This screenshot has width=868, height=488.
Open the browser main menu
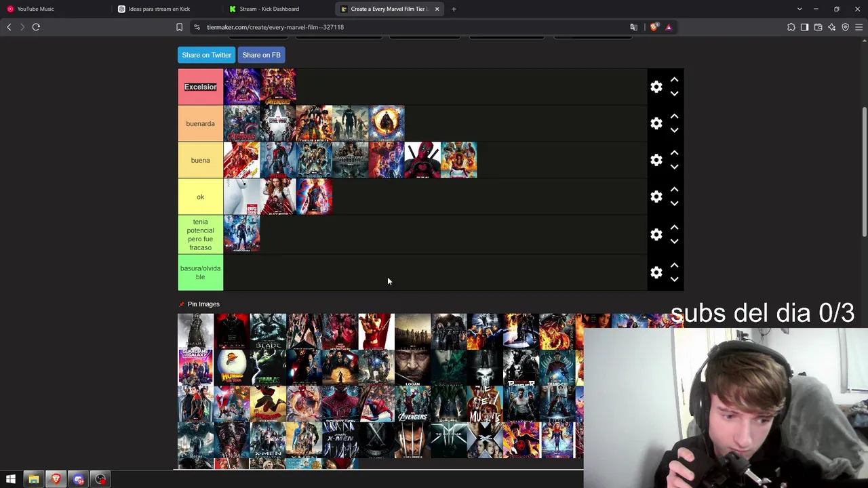click(x=859, y=27)
